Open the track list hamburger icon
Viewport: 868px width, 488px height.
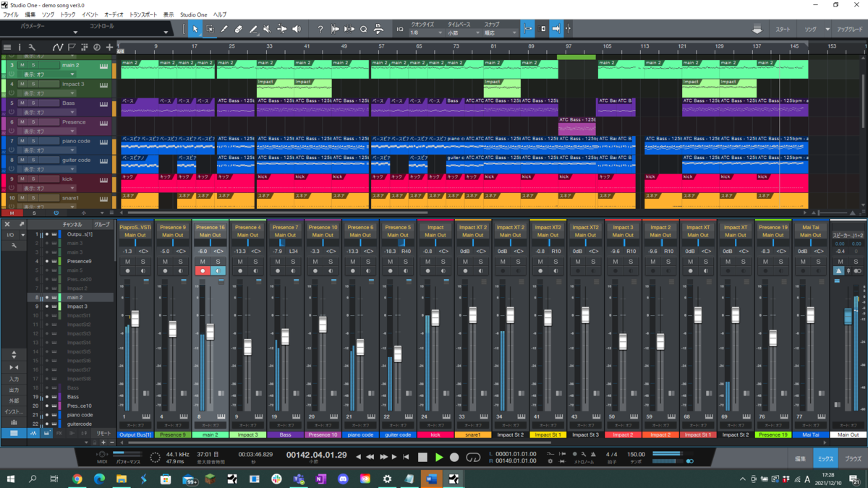coord(7,48)
